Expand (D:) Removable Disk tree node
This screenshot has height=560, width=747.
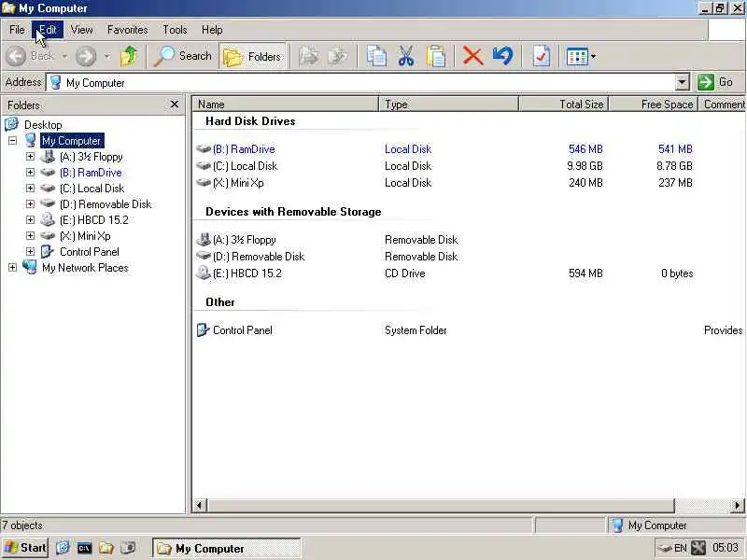pos(30,203)
